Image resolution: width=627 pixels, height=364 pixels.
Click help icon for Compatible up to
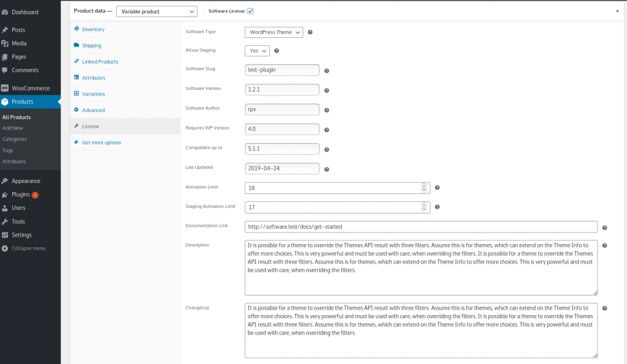[327, 149]
